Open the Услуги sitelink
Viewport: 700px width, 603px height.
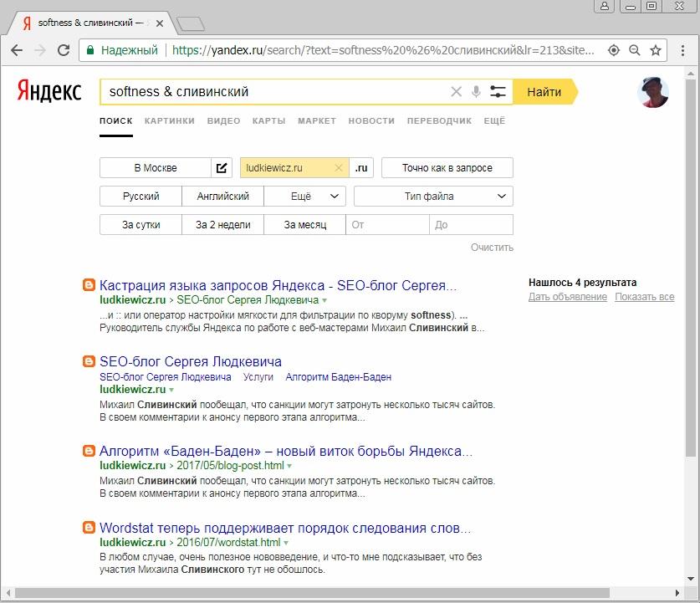[258, 377]
